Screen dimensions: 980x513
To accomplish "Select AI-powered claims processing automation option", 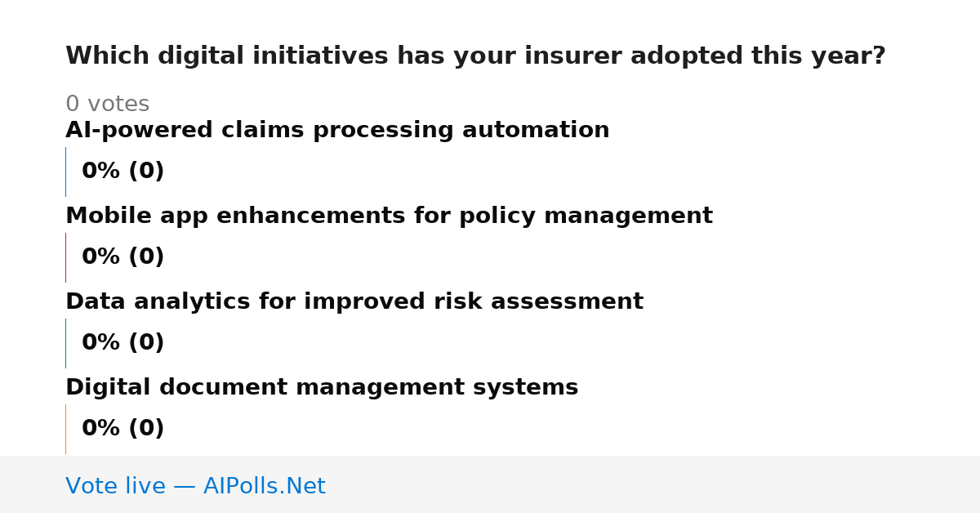I will coord(337,131).
